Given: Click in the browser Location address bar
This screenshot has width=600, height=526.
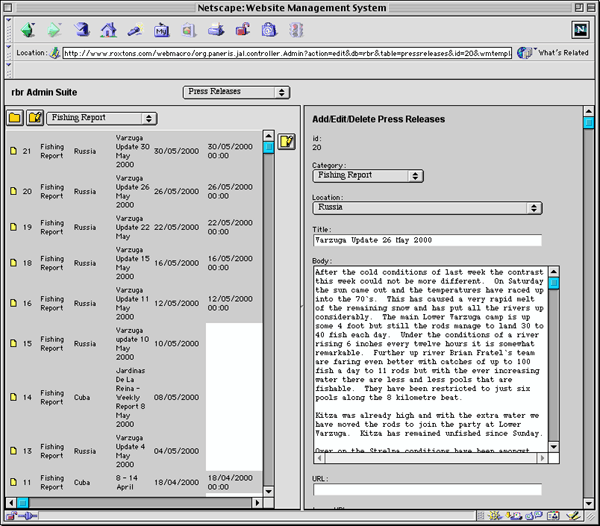Looking at the screenshot, I should [285, 52].
